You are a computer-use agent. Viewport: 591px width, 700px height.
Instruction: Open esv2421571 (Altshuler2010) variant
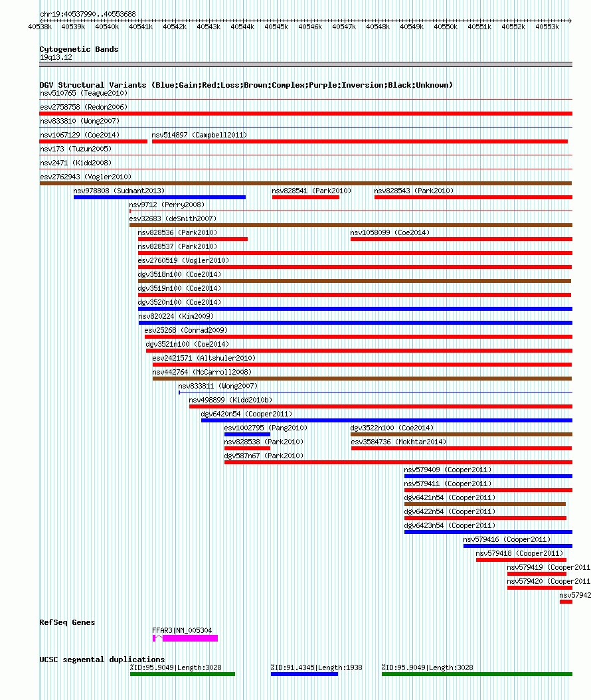[362, 365]
